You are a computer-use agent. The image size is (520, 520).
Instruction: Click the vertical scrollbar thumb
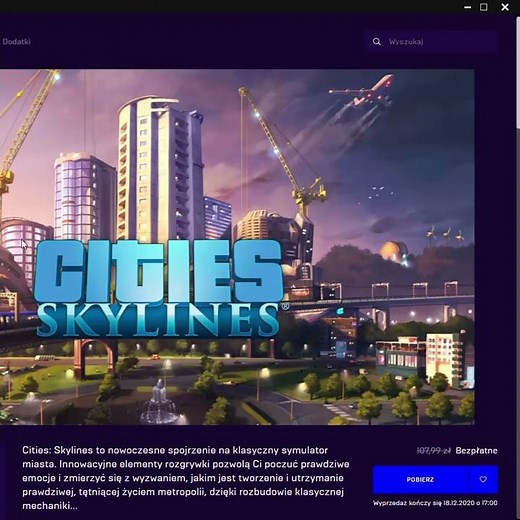(518, 72)
